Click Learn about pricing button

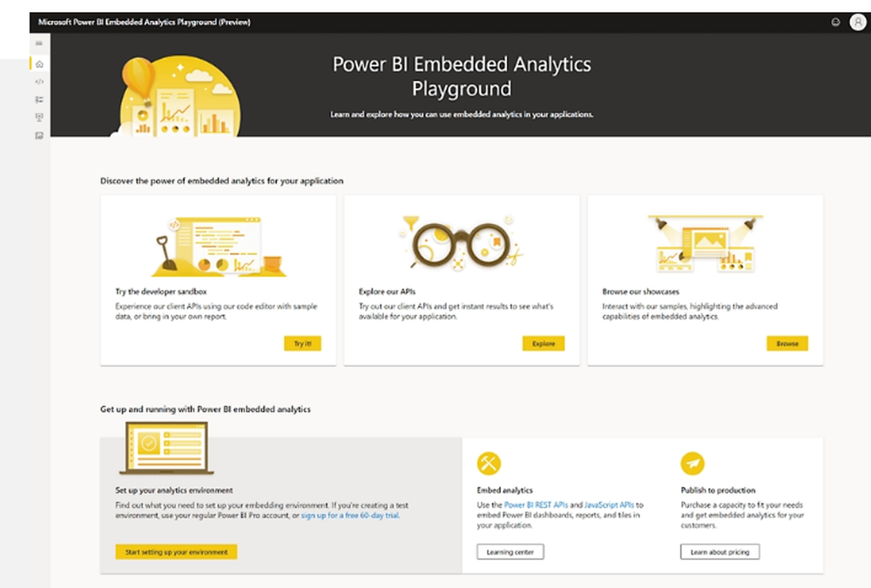tap(720, 552)
